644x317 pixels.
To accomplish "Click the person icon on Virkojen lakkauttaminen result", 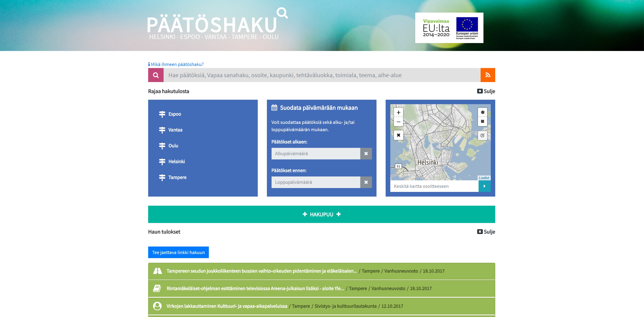I will tap(157, 306).
